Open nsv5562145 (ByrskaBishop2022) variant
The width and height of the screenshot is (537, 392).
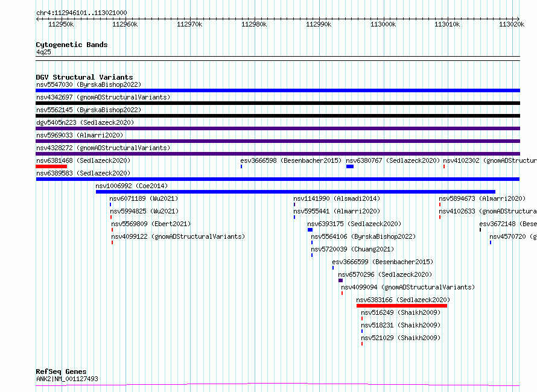click(x=89, y=110)
